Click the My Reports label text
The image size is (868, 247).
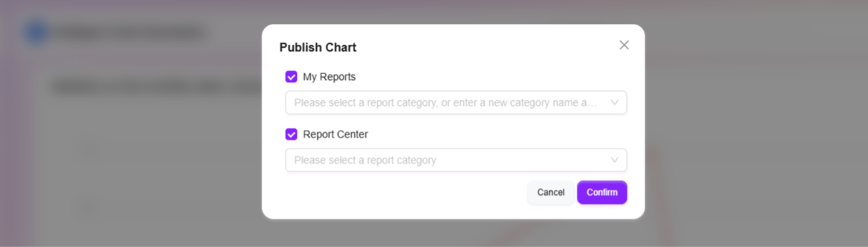(x=329, y=77)
